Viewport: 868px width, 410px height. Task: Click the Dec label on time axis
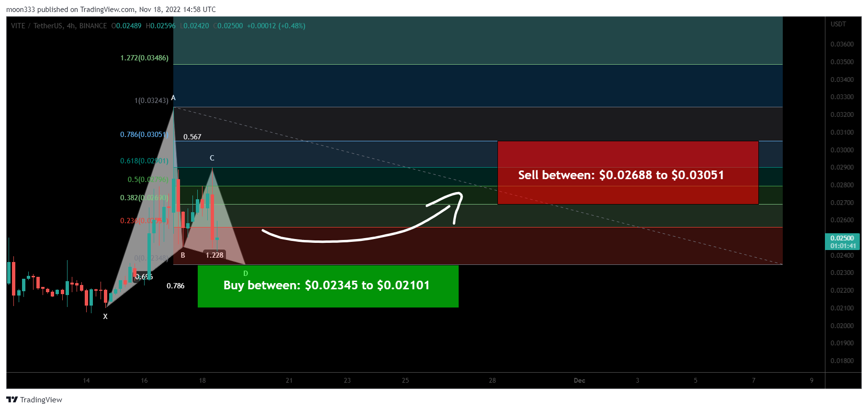click(x=579, y=381)
